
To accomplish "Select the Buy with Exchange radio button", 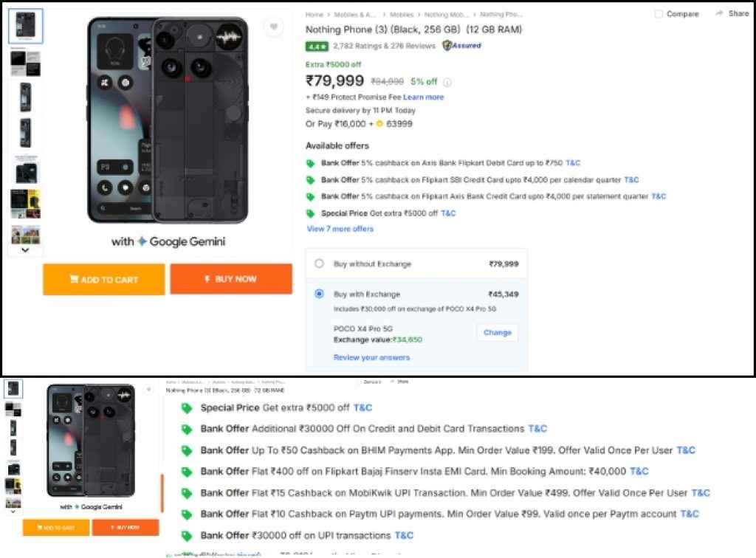I will (319, 294).
